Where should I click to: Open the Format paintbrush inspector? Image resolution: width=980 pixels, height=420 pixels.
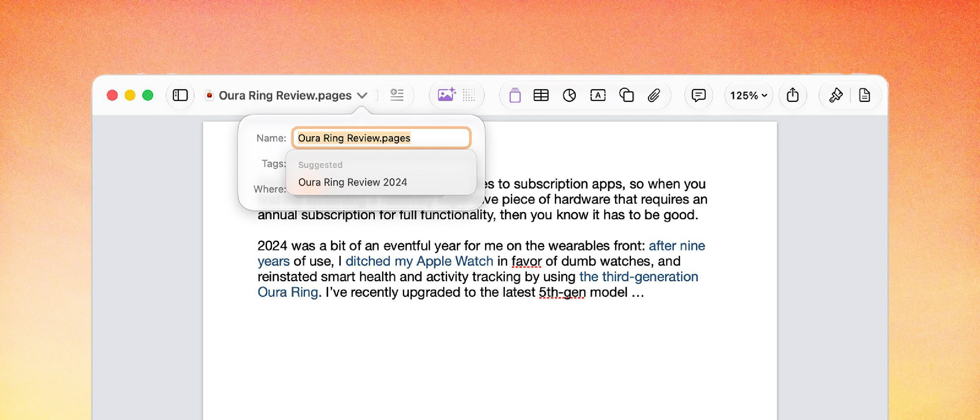coord(835,95)
